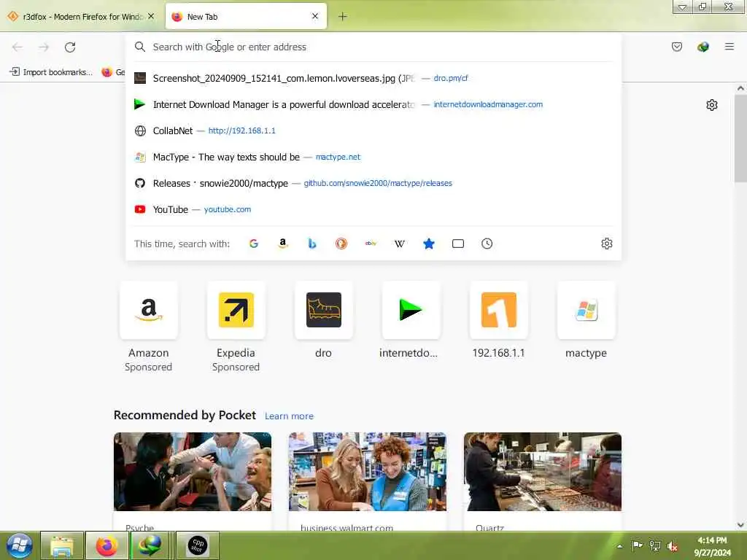Open new tab with plus button
The height and width of the screenshot is (560, 747).
click(342, 17)
